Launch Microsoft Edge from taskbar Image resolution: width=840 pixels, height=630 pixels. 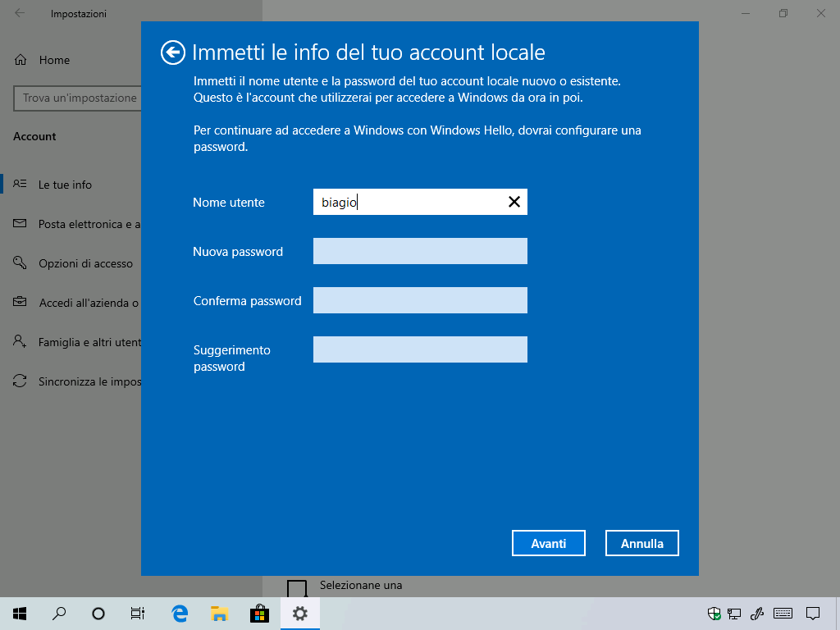coord(180,613)
